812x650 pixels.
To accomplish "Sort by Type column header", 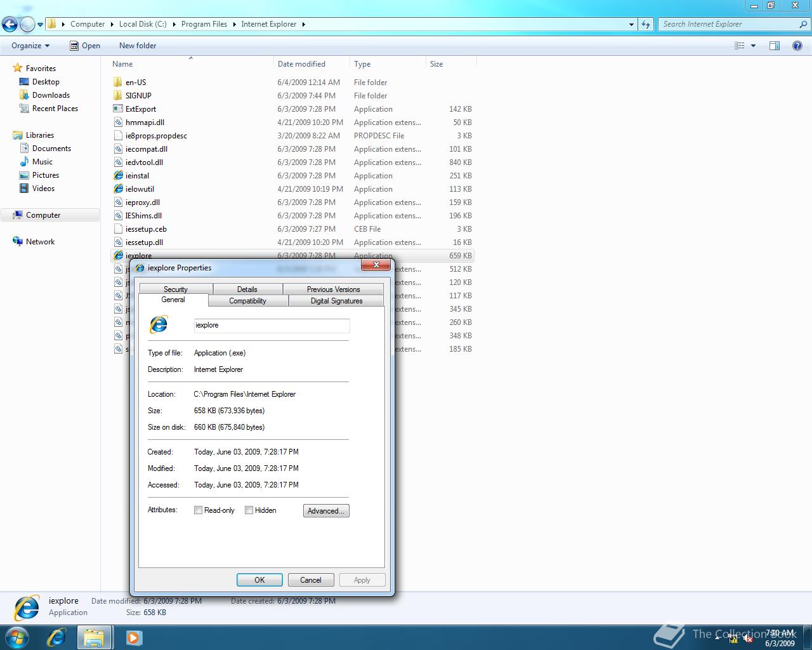I will coord(388,64).
